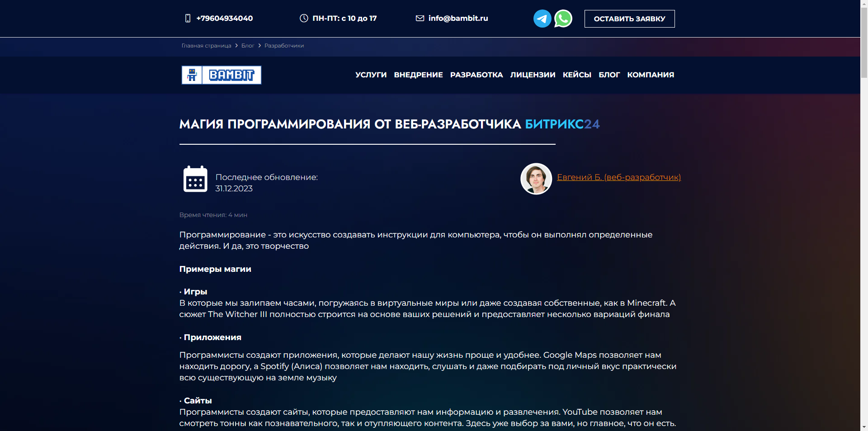
Task: Click the Игры bullet heading
Action: point(195,292)
